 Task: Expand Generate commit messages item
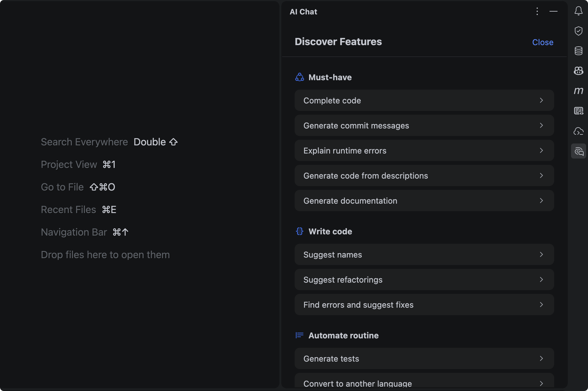(424, 126)
